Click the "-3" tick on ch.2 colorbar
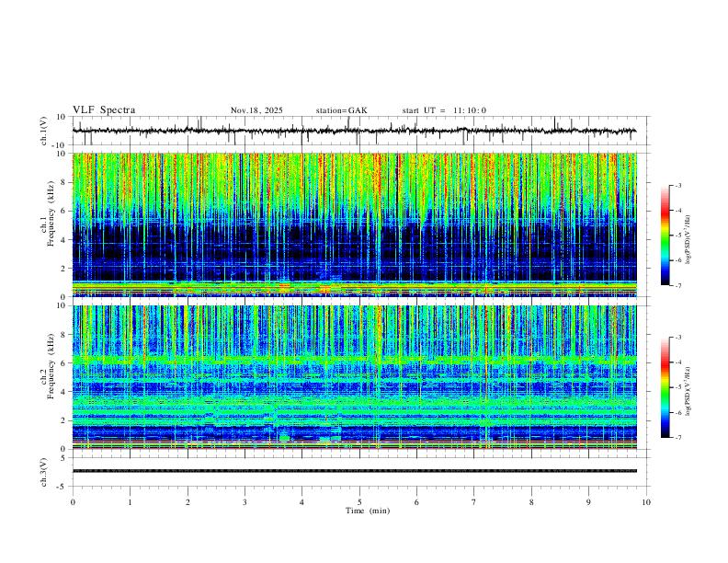Image resolution: width=728 pixels, height=563 pixels. 678,338
